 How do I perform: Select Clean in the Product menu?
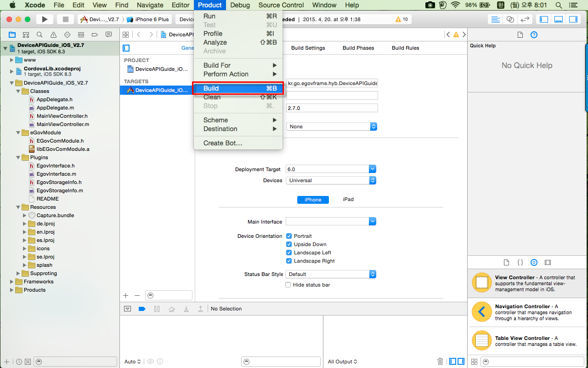(x=212, y=97)
